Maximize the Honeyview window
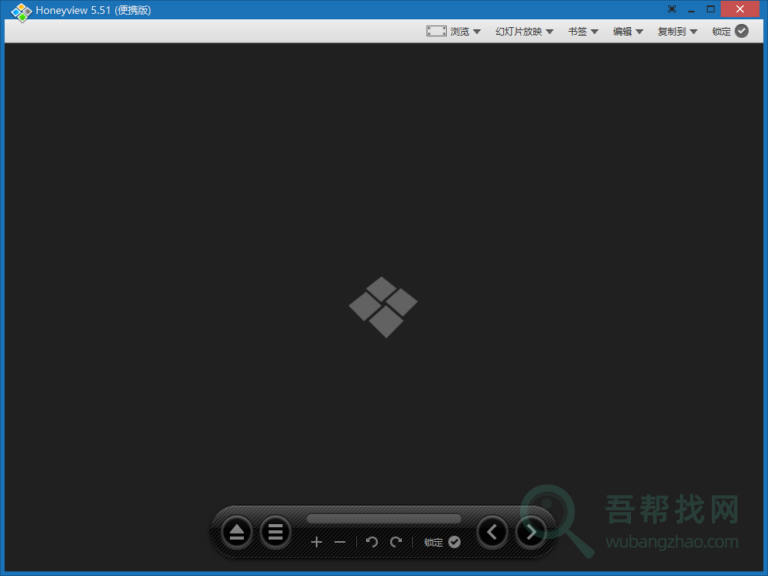 [x=711, y=9]
